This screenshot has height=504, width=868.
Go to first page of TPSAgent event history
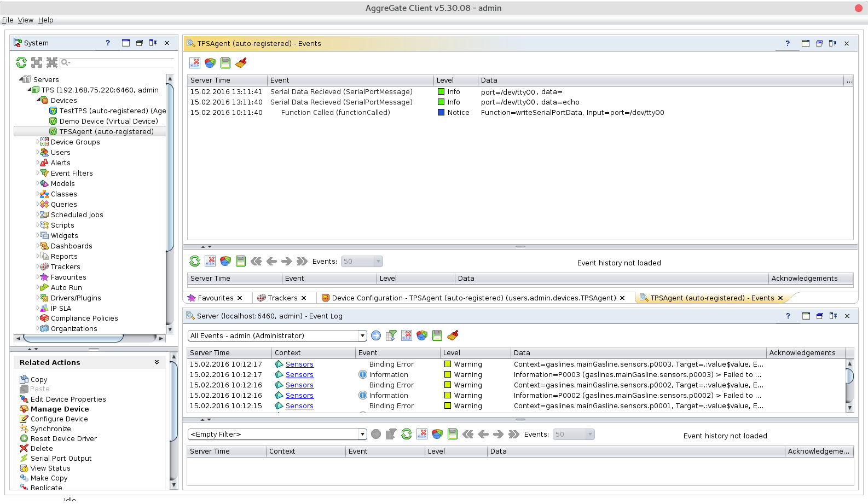pos(256,261)
